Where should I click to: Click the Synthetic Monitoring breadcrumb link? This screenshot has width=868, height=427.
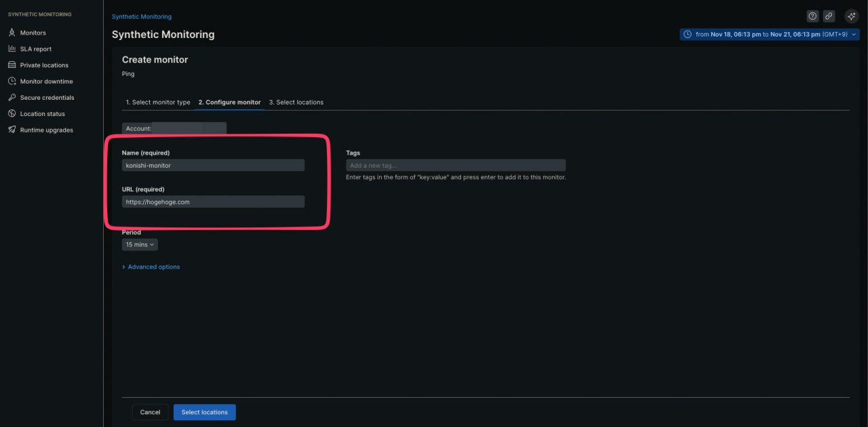pyautogui.click(x=142, y=16)
